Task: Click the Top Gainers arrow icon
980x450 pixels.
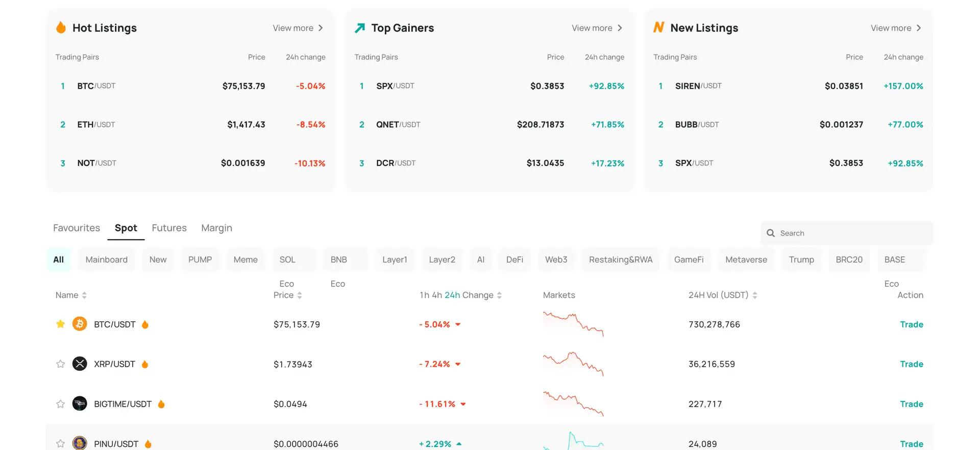Action: [x=360, y=28]
